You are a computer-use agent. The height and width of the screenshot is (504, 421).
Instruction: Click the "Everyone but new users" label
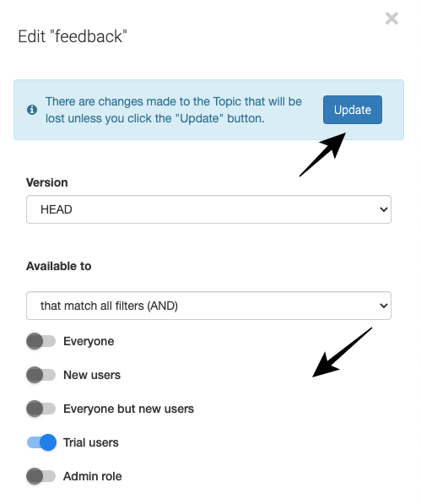click(x=128, y=409)
